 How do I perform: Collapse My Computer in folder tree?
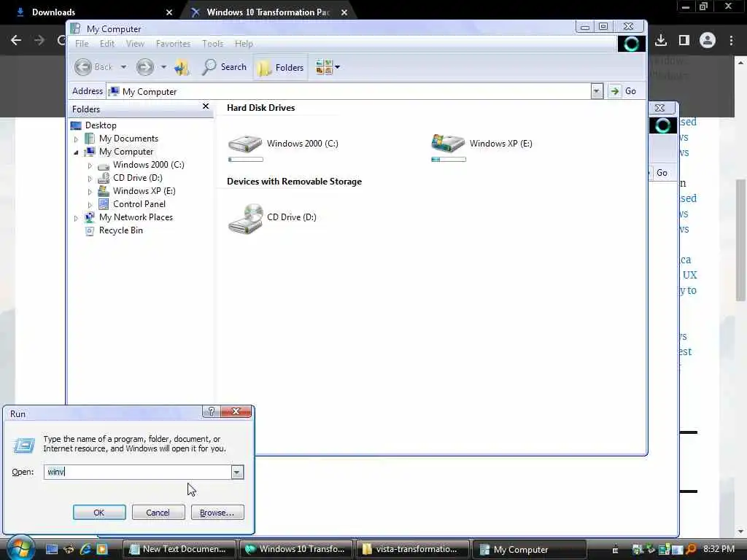76,152
